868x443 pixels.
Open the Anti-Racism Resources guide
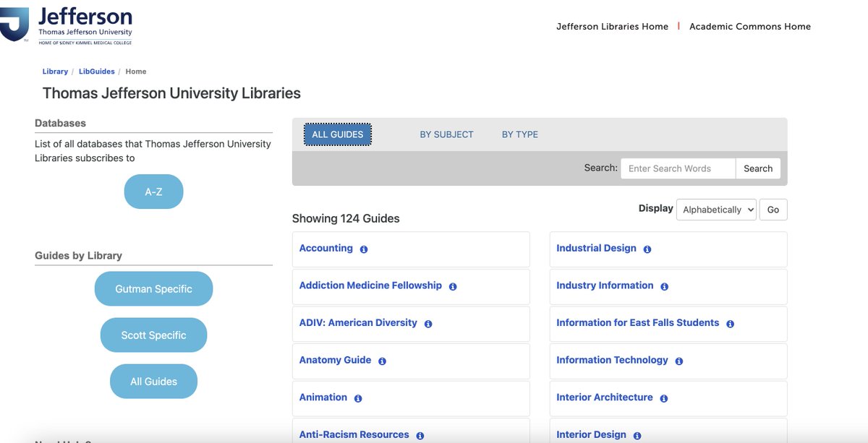tap(354, 434)
